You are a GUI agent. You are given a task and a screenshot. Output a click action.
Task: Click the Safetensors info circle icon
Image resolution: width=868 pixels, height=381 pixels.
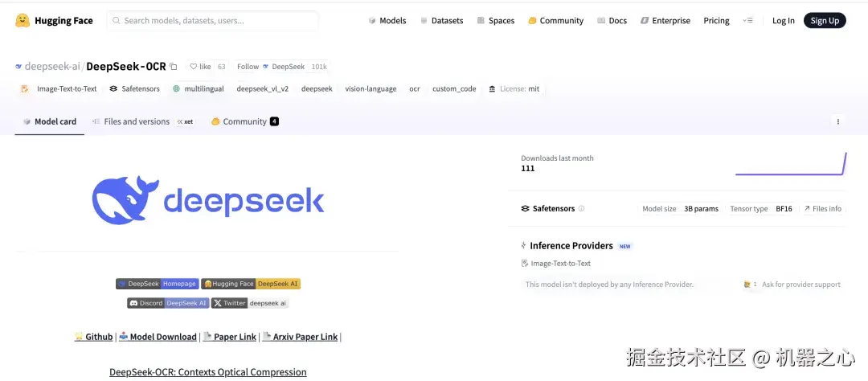(x=582, y=209)
